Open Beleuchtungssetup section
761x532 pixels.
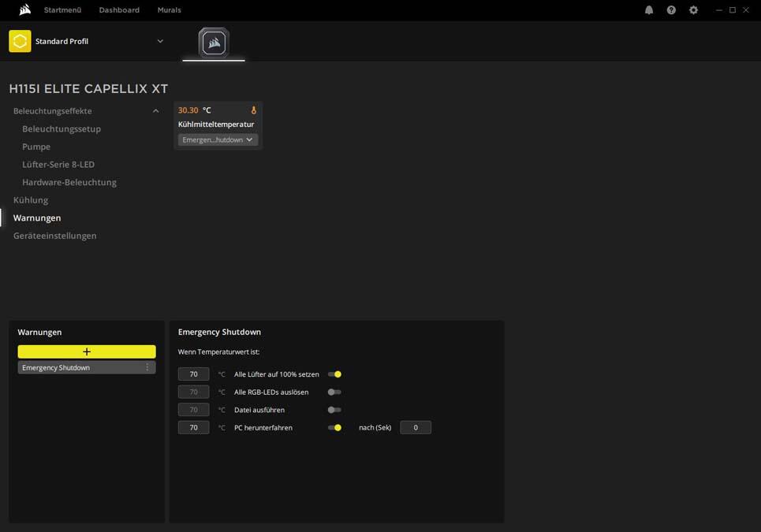pyautogui.click(x=62, y=129)
